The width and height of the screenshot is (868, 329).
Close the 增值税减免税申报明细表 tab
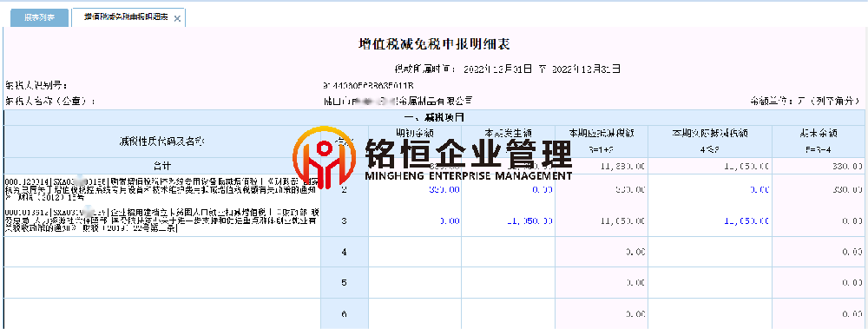177,18
